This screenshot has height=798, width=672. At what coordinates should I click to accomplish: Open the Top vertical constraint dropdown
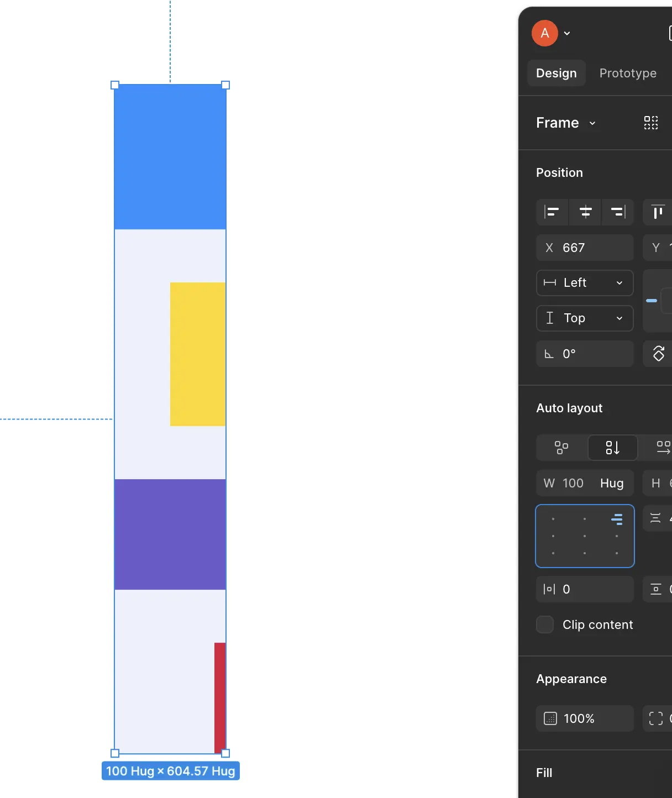tap(585, 318)
